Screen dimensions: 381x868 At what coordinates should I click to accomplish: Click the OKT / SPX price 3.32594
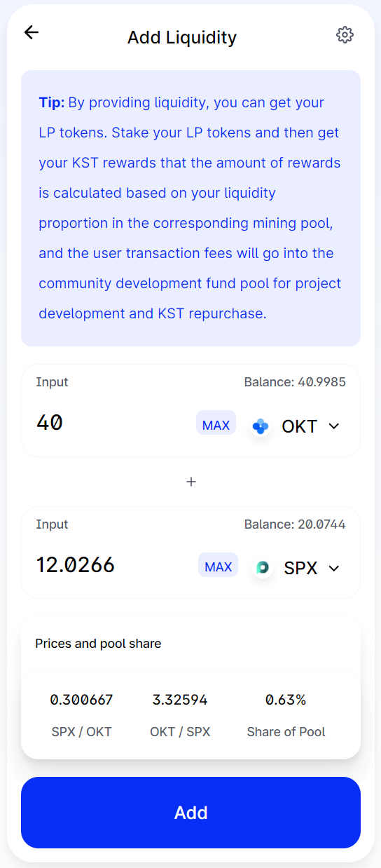tap(180, 700)
